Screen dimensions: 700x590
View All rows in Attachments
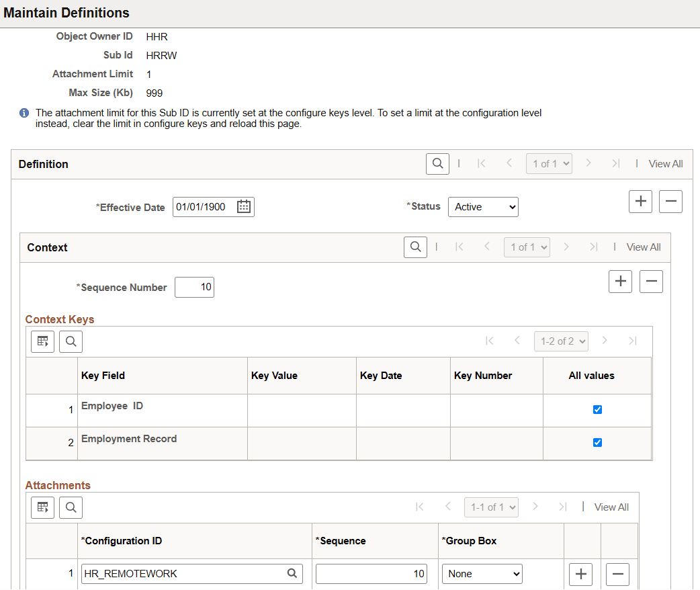point(611,507)
